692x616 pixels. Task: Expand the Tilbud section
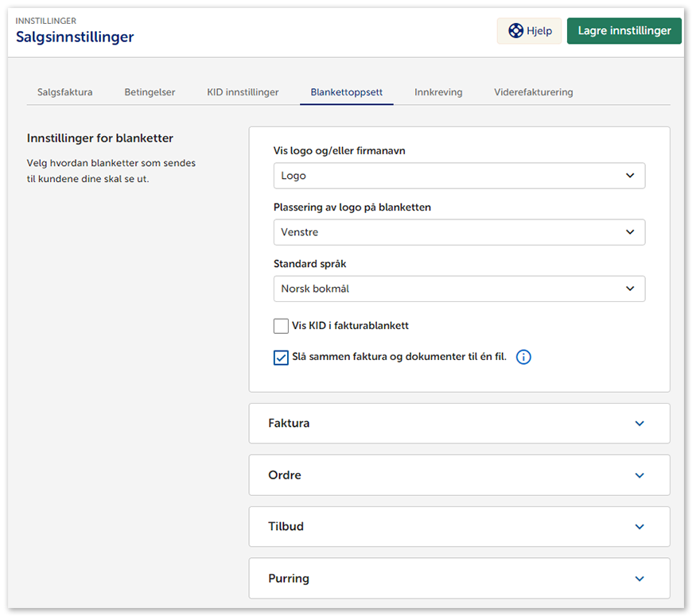click(459, 527)
